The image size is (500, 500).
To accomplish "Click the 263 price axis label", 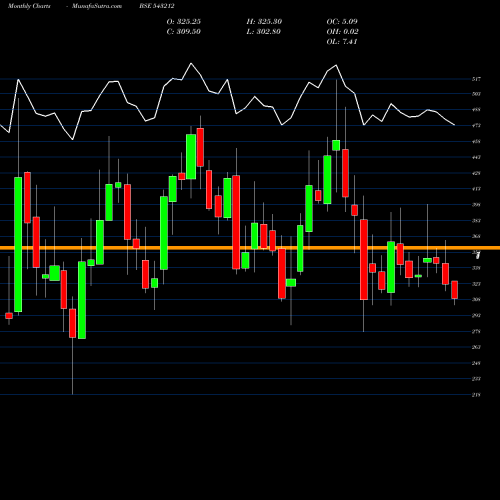I will click(x=476, y=347).
